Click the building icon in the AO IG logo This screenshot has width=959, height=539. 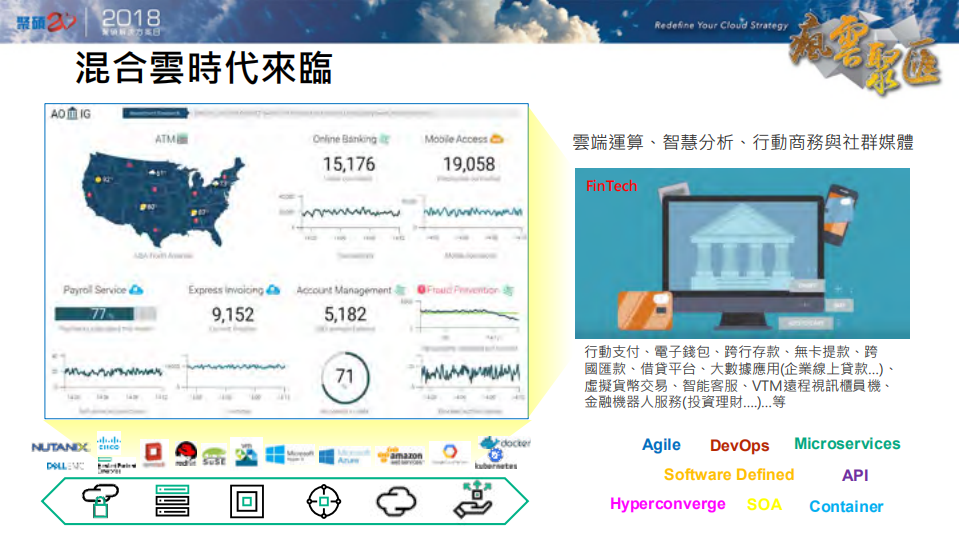[72, 113]
